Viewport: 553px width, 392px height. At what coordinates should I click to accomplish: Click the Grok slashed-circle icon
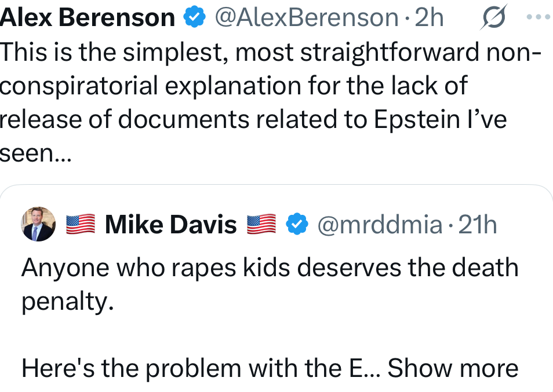pyautogui.click(x=494, y=17)
